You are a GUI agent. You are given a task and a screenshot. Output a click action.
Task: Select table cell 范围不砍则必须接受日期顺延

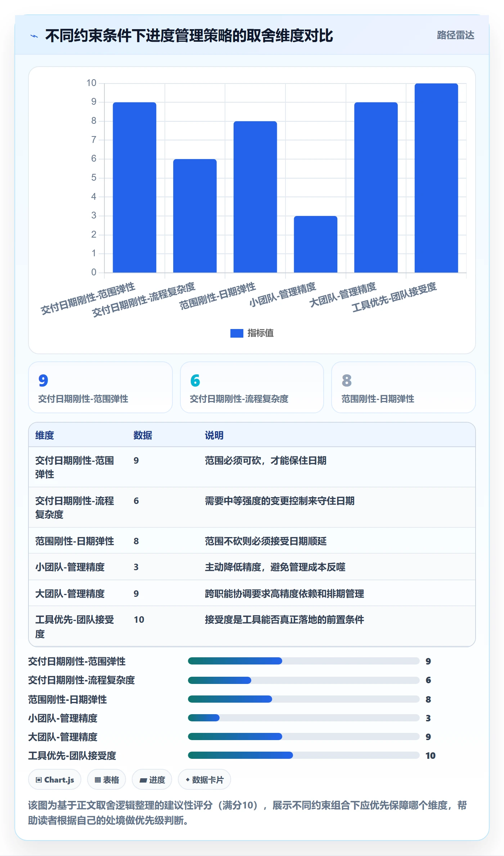coord(266,541)
